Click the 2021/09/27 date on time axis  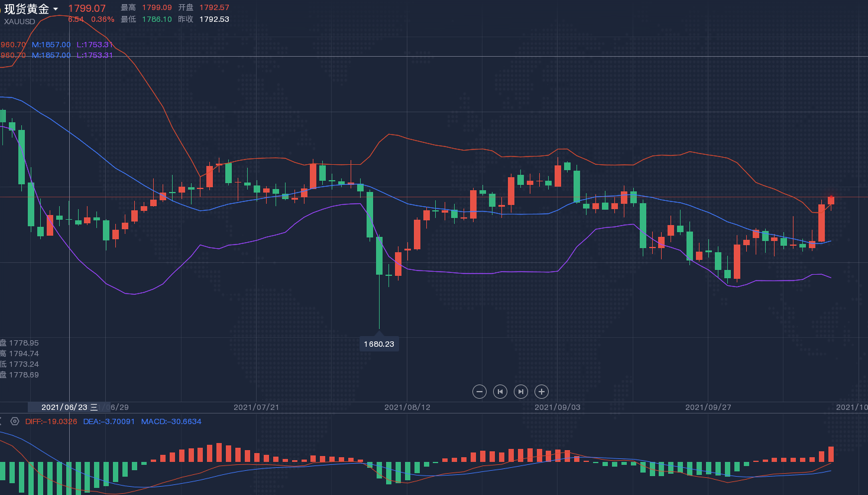pyautogui.click(x=708, y=408)
